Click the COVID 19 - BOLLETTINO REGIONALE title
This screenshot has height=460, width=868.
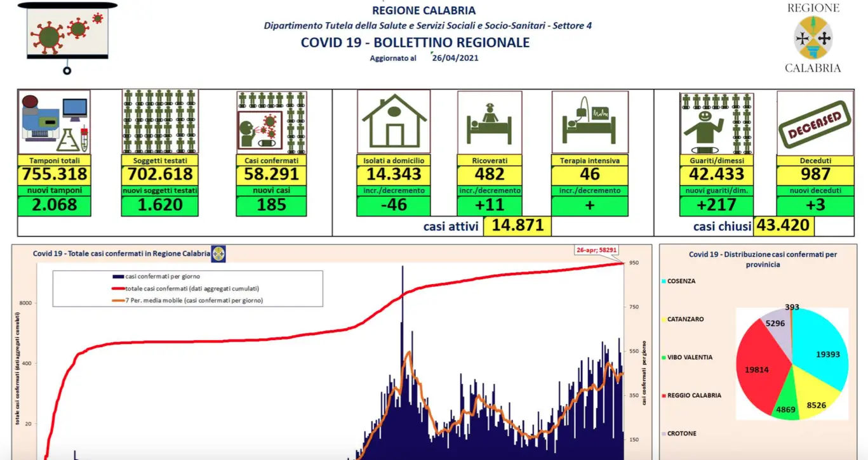415,43
